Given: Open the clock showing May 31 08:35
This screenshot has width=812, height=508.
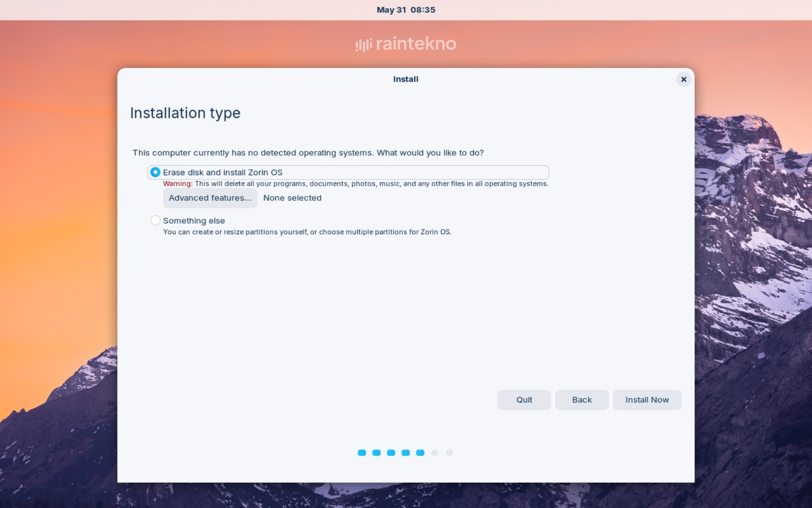Looking at the screenshot, I should pos(406,10).
